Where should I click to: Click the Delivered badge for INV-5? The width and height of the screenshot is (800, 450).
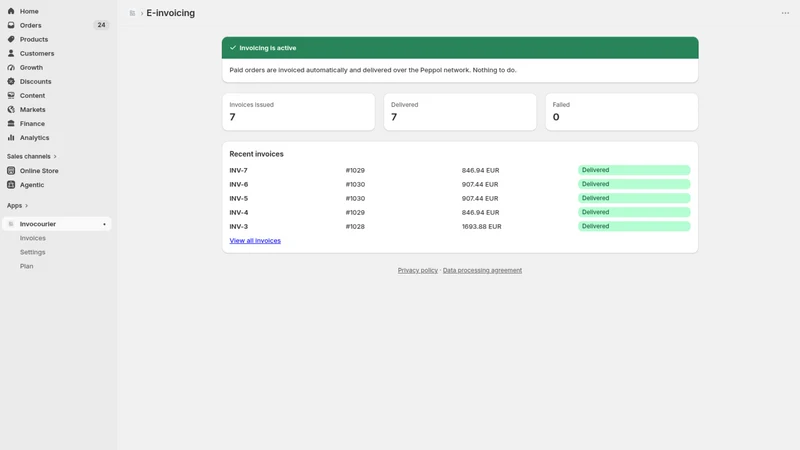click(634, 198)
